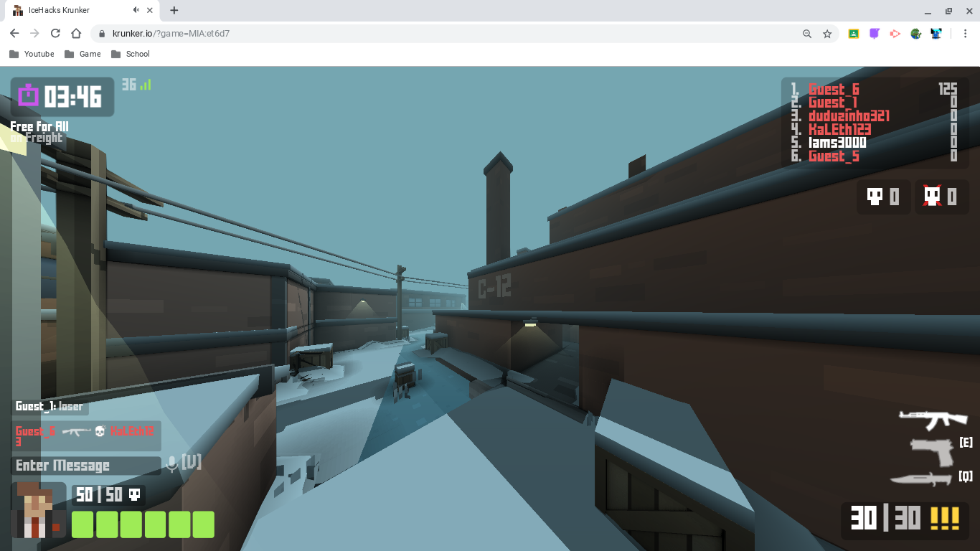Open Chrome's three-dot menu
This screenshot has height=551, width=980.
tap(965, 33)
